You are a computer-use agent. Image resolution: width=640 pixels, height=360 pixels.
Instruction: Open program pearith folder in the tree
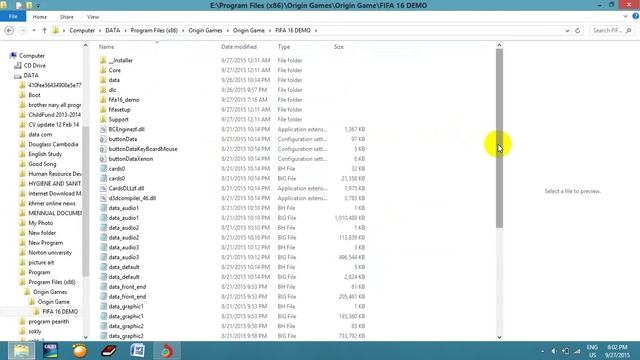[x=49, y=322]
